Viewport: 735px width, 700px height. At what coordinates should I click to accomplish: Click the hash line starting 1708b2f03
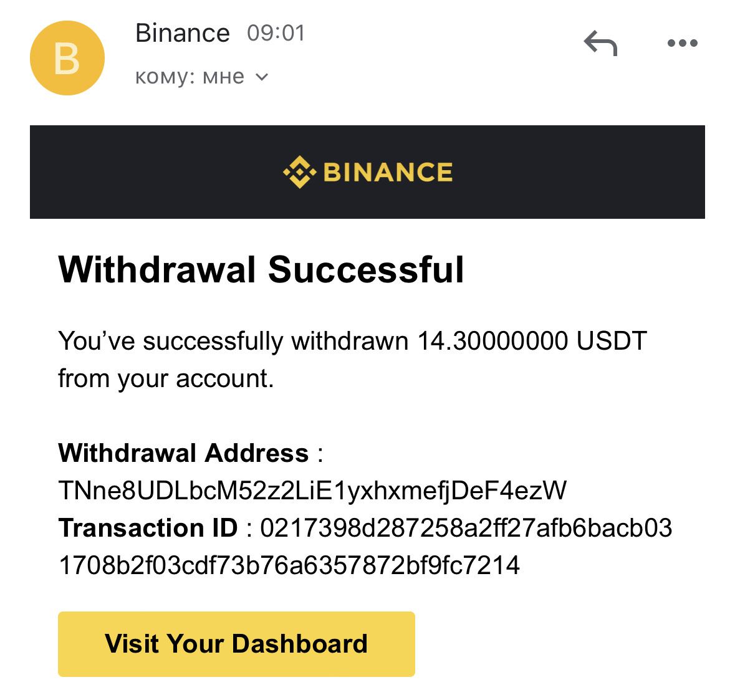289,565
